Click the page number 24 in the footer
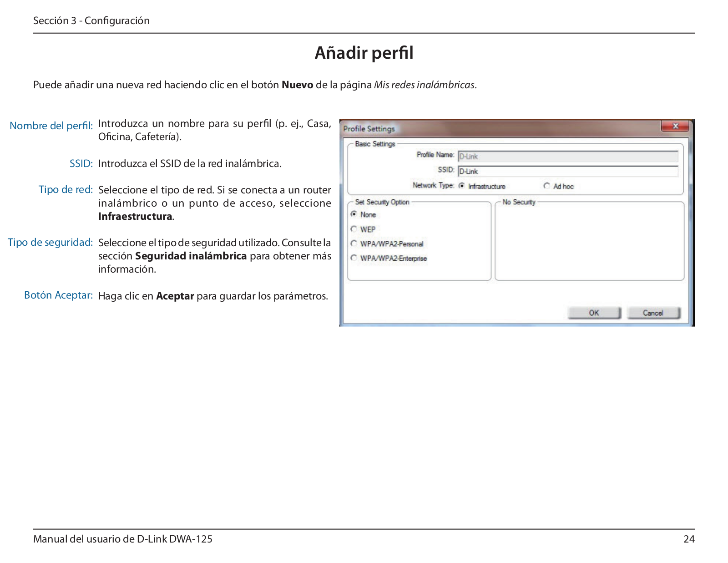728x563 pixels. click(x=689, y=539)
